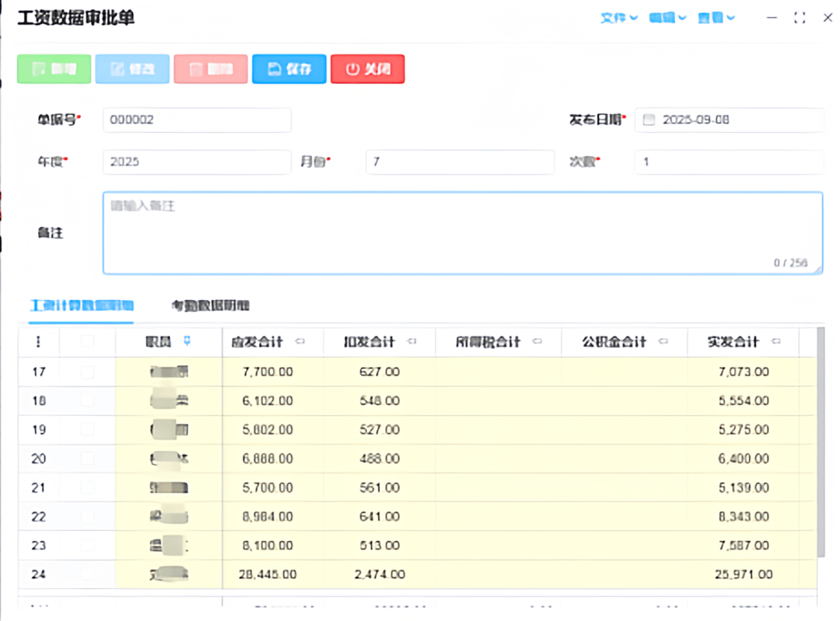Click the 扣发合计 cell 527.00

(380, 430)
